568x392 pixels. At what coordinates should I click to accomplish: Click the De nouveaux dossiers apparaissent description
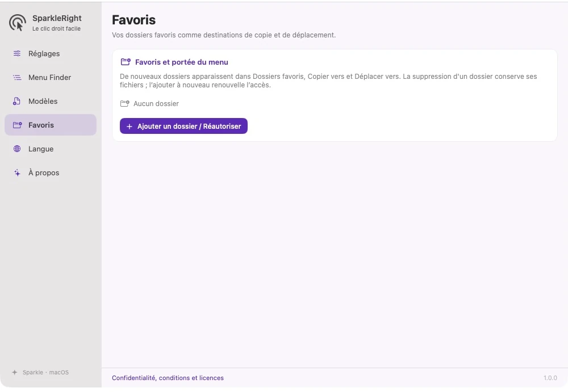point(328,81)
